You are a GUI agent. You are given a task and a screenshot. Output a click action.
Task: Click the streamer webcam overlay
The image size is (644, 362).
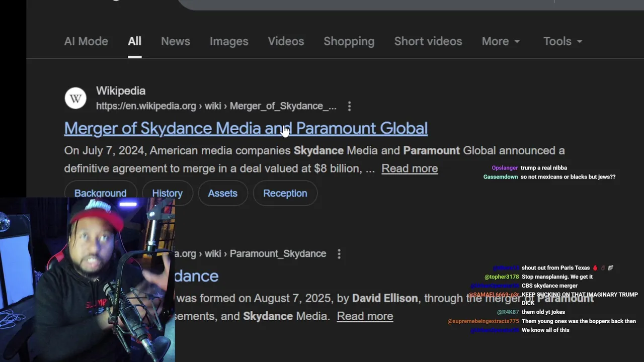click(88, 280)
